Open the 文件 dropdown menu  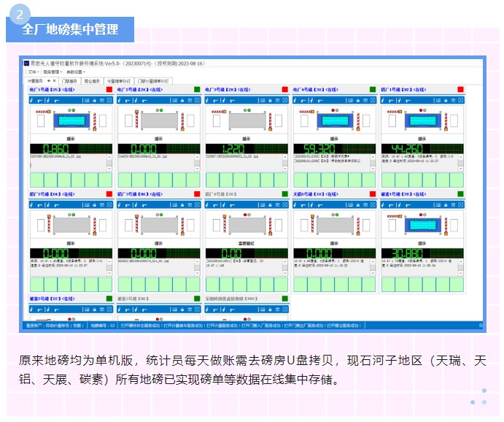pos(33,72)
